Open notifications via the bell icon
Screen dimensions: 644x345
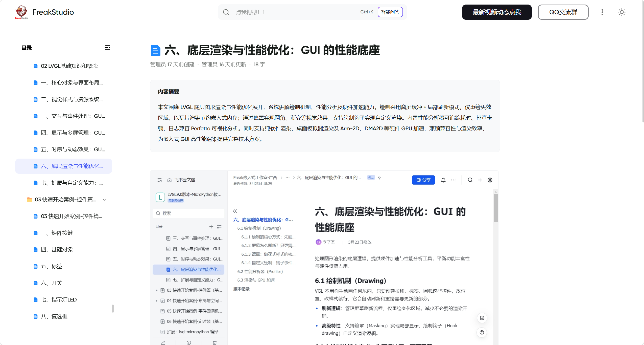(444, 180)
